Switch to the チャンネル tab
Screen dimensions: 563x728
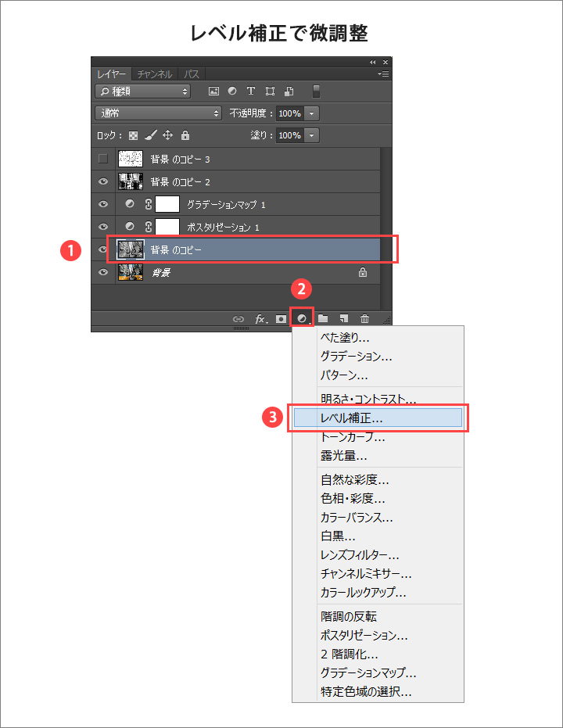tap(155, 74)
